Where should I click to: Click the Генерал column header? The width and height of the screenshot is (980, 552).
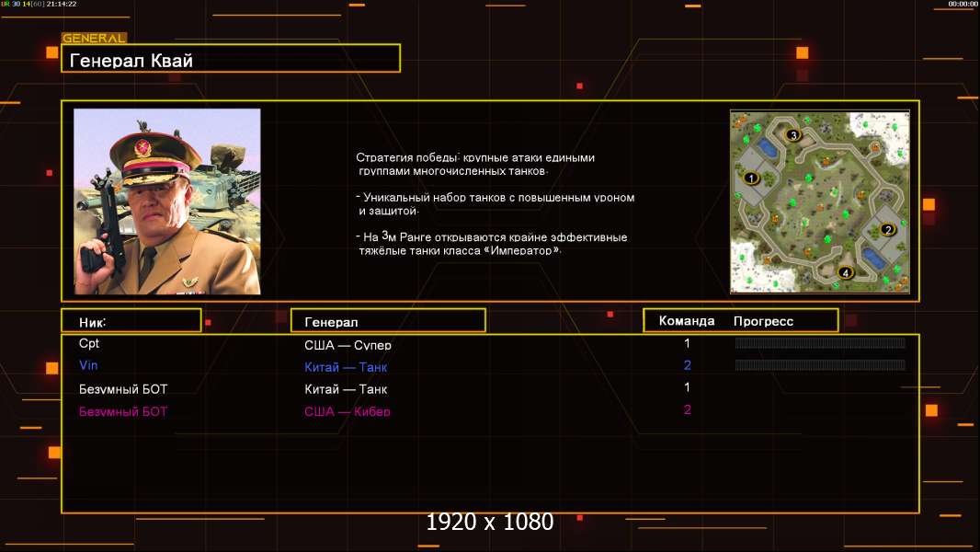click(x=388, y=321)
